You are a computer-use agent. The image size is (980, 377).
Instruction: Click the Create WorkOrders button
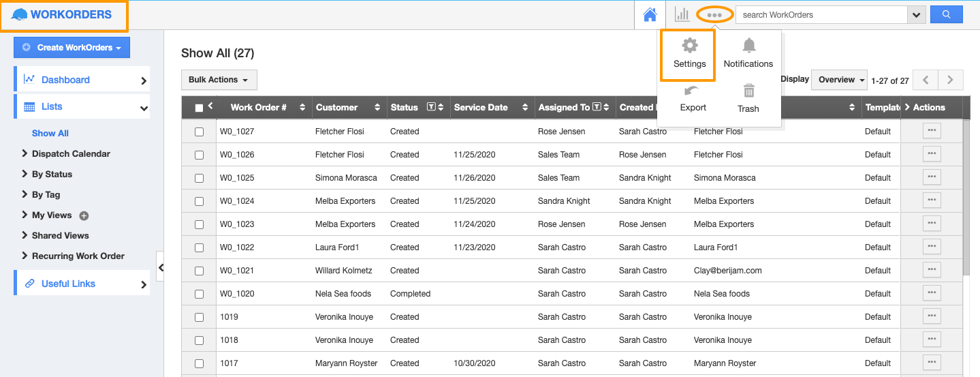coord(72,48)
